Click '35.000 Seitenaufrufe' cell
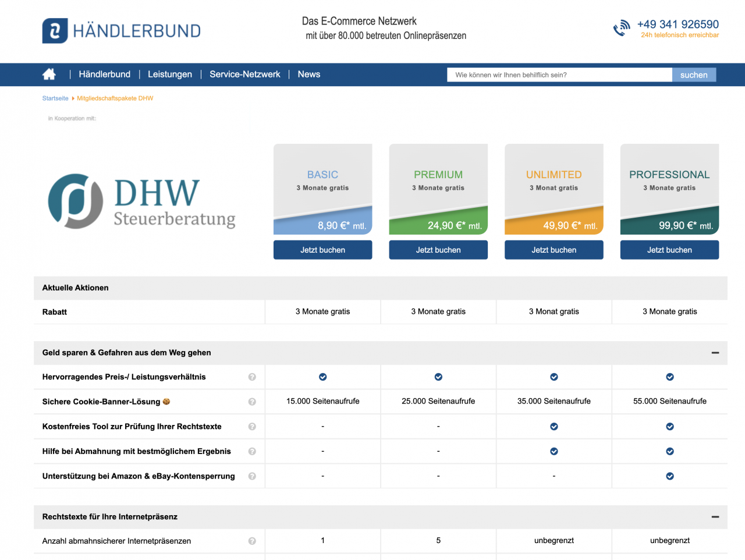Viewport: 745px width, 560px height. (x=554, y=401)
